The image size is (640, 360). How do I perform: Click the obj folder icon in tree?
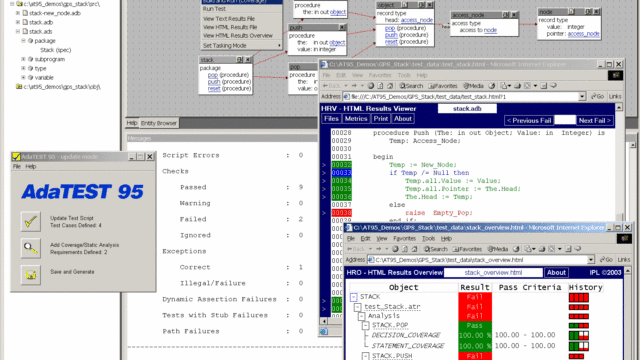point(19,87)
